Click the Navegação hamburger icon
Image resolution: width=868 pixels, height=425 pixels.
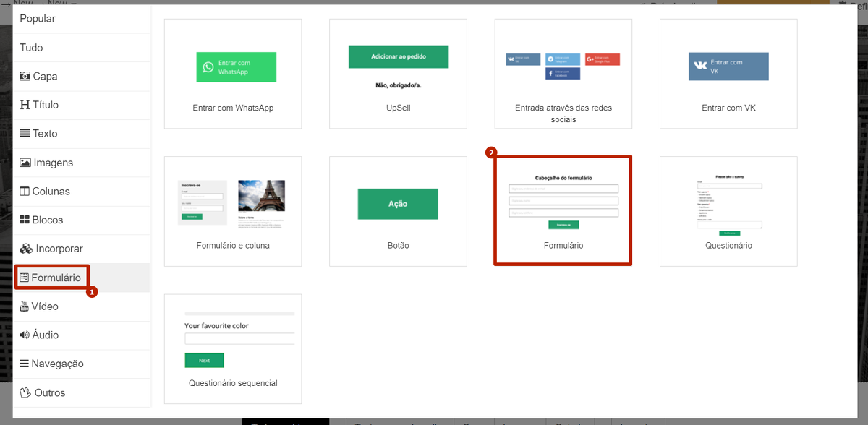(25, 364)
